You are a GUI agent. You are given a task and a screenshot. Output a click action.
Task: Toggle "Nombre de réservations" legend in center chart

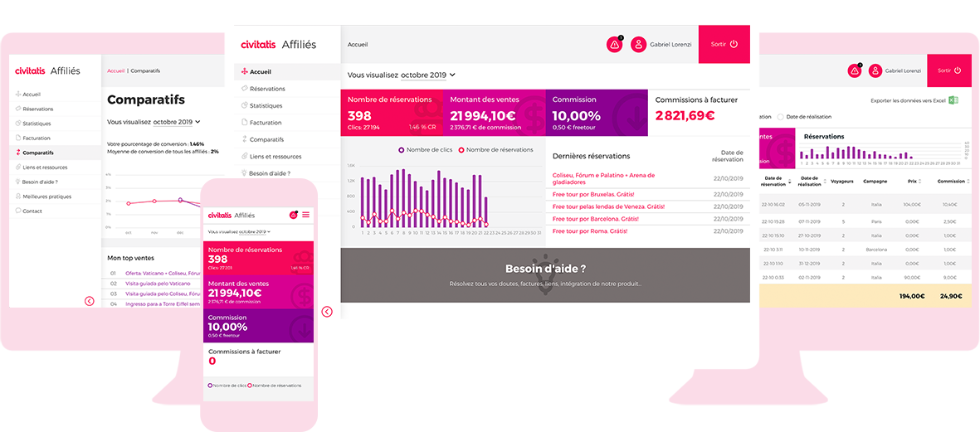click(x=461, y=150)
